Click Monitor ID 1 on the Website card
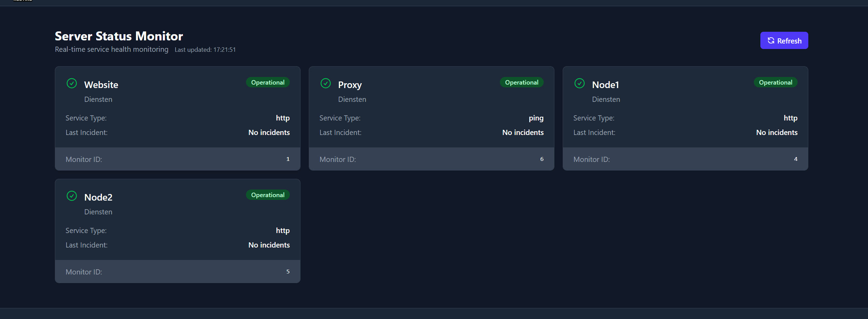 [x=288, y=159]
